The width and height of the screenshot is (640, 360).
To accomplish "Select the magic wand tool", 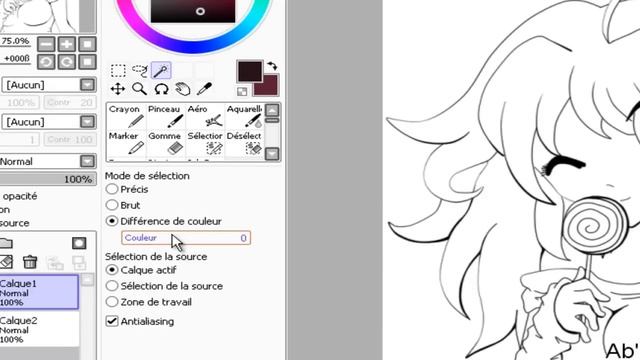I will 161,71.
